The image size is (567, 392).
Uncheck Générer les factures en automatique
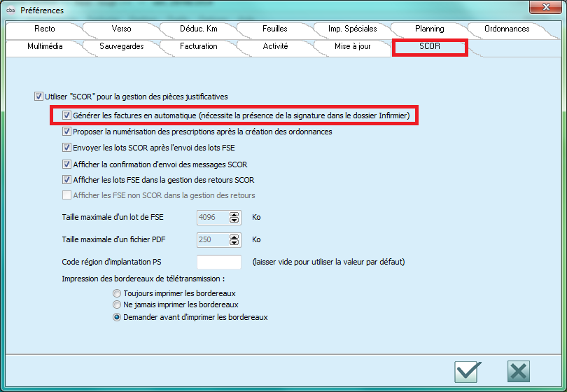tap(66, 115)
